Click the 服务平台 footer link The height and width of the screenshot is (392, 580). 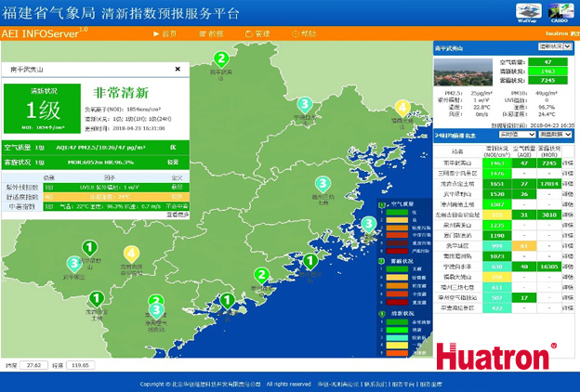pos(402,384)
